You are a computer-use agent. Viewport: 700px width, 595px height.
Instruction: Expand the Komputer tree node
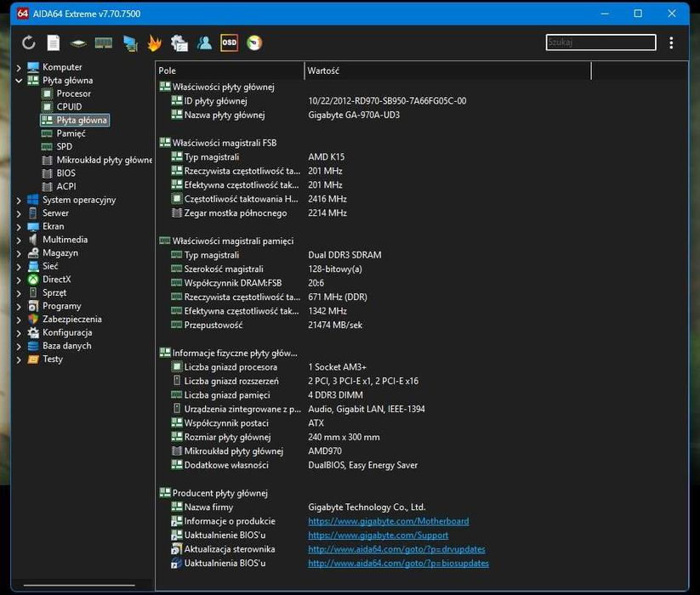point(19,67)
